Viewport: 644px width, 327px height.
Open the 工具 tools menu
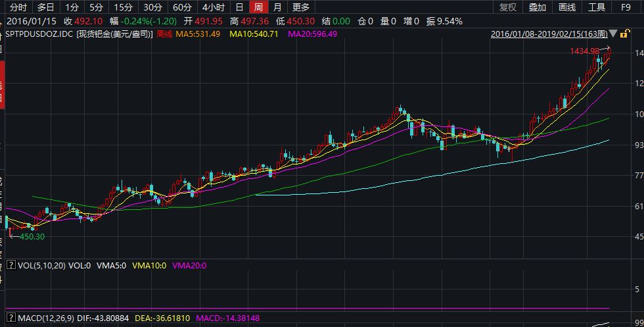596,7
